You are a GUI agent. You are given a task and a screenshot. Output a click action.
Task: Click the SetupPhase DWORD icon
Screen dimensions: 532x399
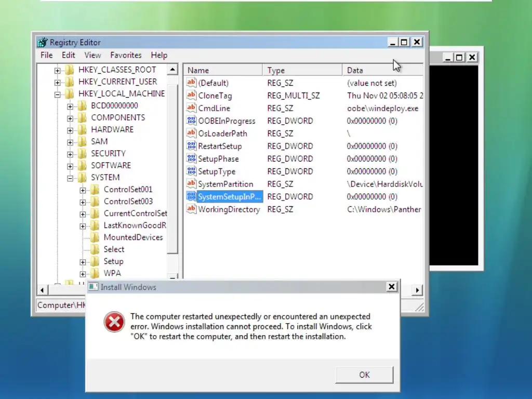point(191,158)
